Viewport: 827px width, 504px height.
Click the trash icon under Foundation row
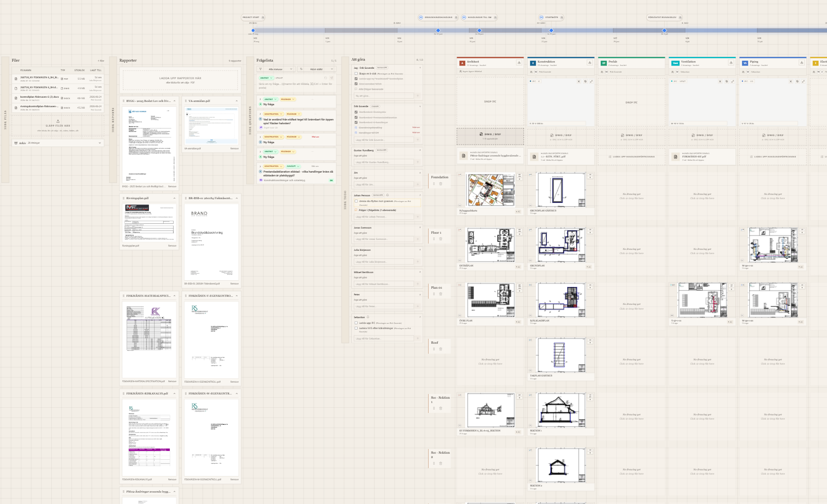[441, 184]
